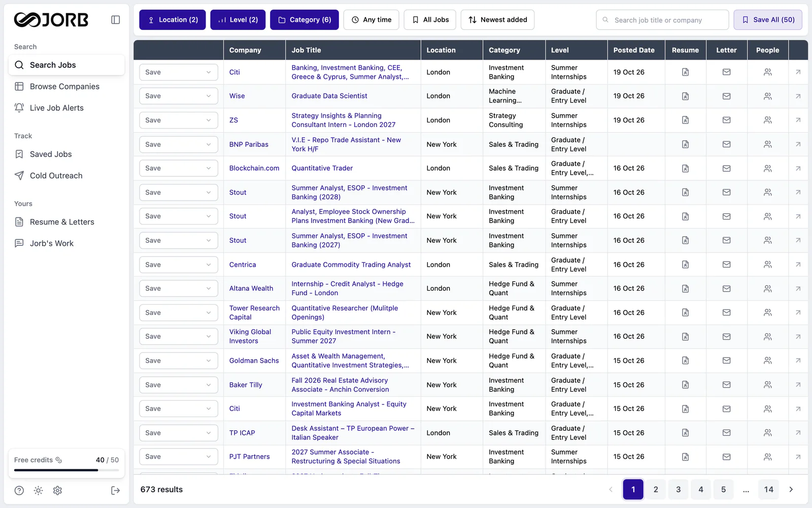The width and height of the screenshot is (812, 508).
Task: Click help question mark icon
Action: [x=19, y=490]
